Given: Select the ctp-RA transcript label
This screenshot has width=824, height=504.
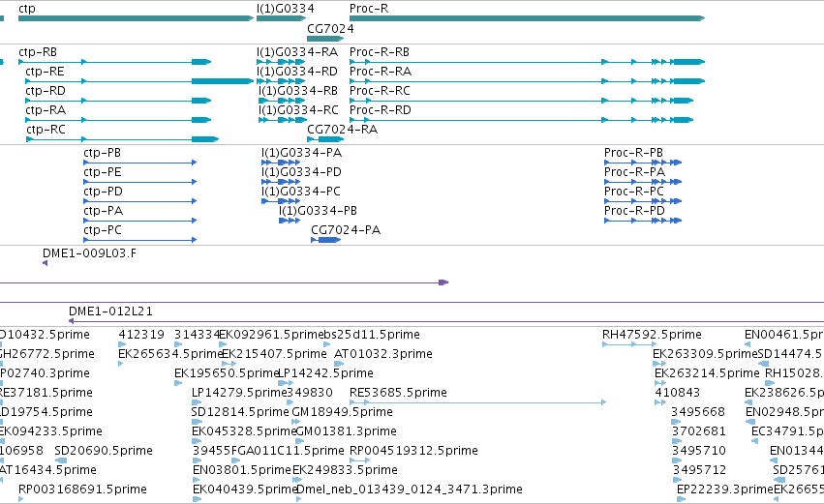Looking at the screenshot, I should point(46,110).
